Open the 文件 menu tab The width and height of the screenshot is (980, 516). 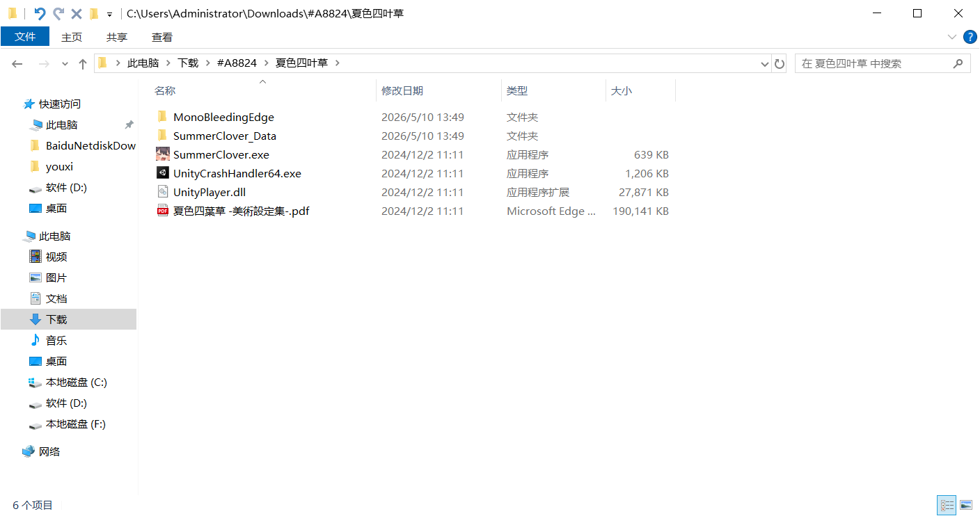tap(25, 37)
